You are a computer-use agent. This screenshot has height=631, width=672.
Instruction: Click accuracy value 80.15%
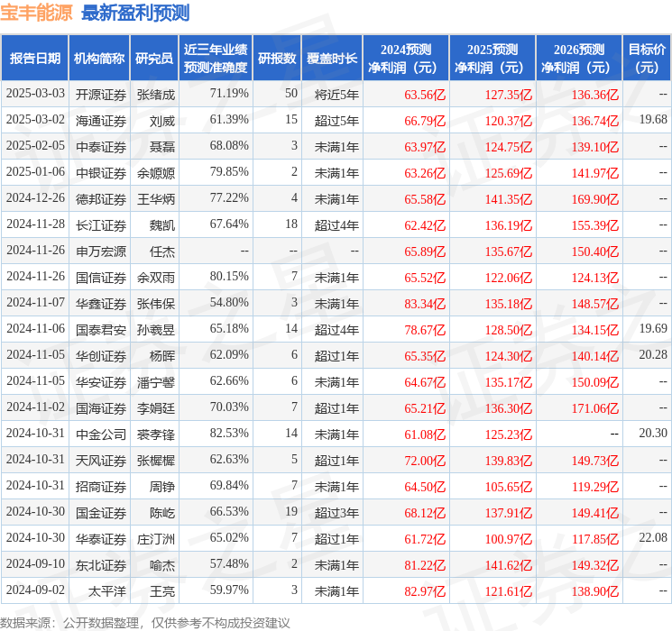click(229, 277)
